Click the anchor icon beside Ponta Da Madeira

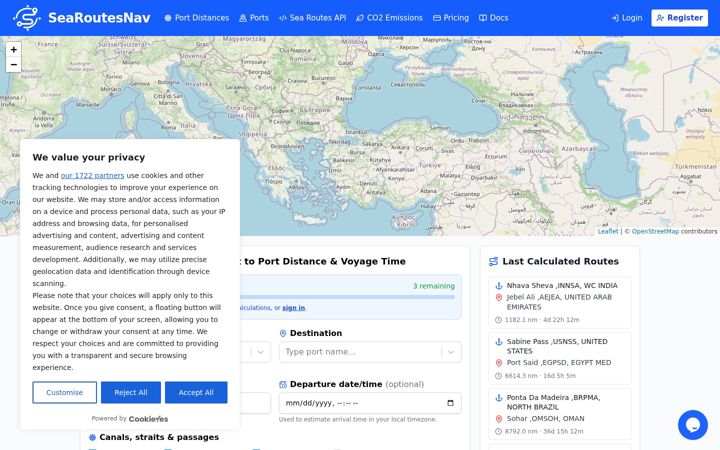[499, 398]
